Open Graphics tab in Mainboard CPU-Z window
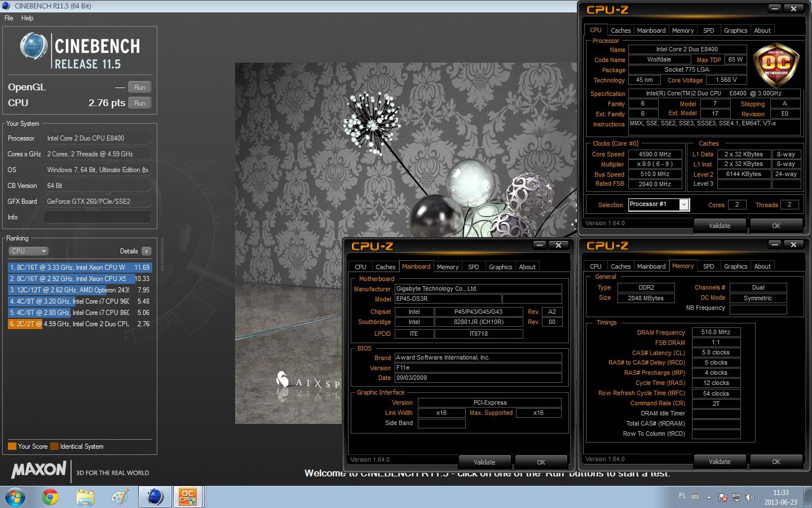This screenshot has width=812, height=508. tap(500, 267)
